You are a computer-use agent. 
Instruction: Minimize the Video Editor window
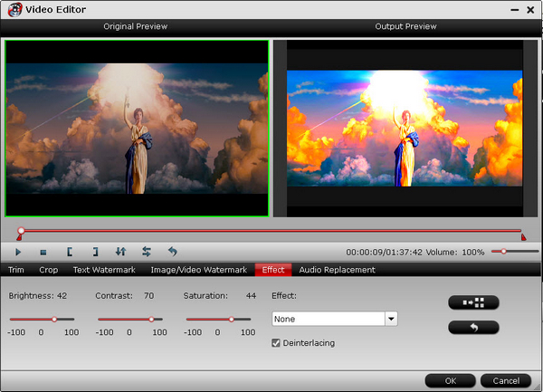point(515,10)
